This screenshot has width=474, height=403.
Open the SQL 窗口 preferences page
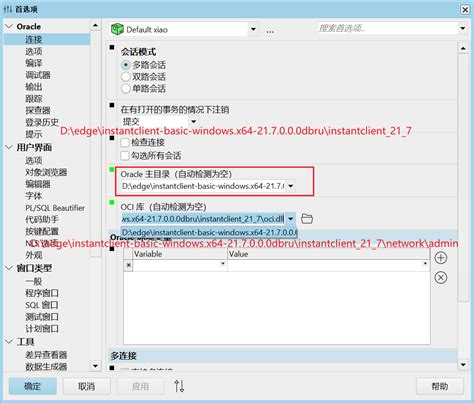[42, 305]
